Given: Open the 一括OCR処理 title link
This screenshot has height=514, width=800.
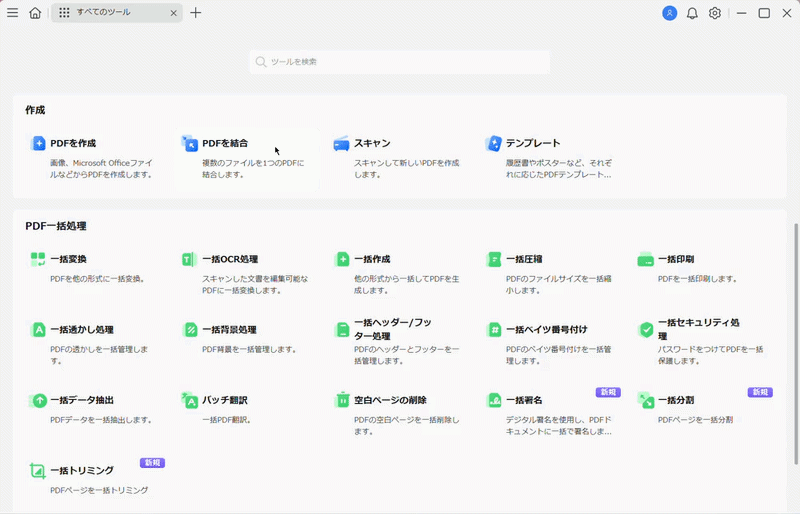Looking at the screenshot, I should tap(230, 259).
